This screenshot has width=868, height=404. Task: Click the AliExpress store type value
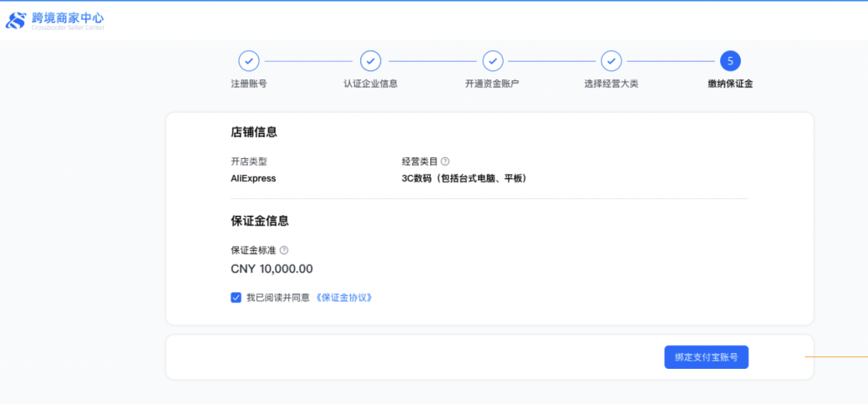pos(253,178)
